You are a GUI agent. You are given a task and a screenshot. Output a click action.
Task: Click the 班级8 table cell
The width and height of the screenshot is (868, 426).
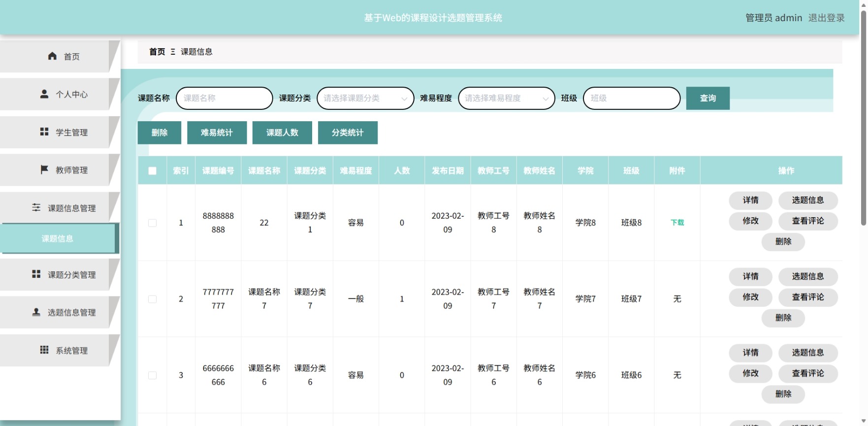631,223
